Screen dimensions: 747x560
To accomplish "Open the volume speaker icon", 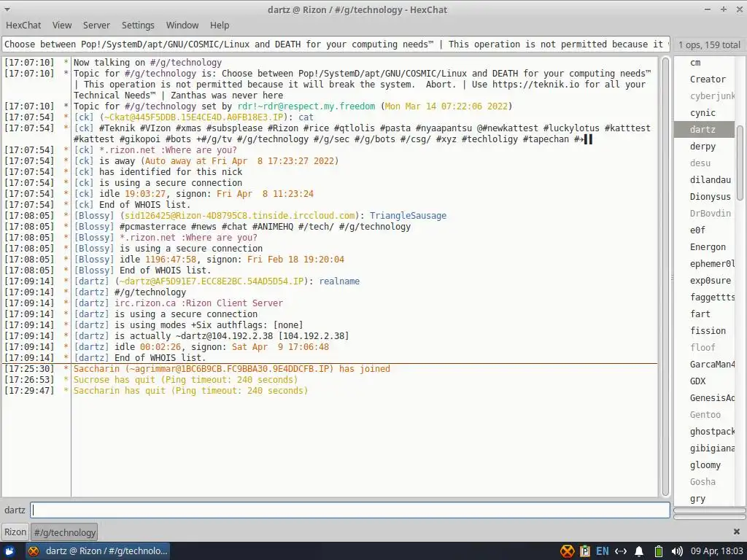I will (676, 551).
